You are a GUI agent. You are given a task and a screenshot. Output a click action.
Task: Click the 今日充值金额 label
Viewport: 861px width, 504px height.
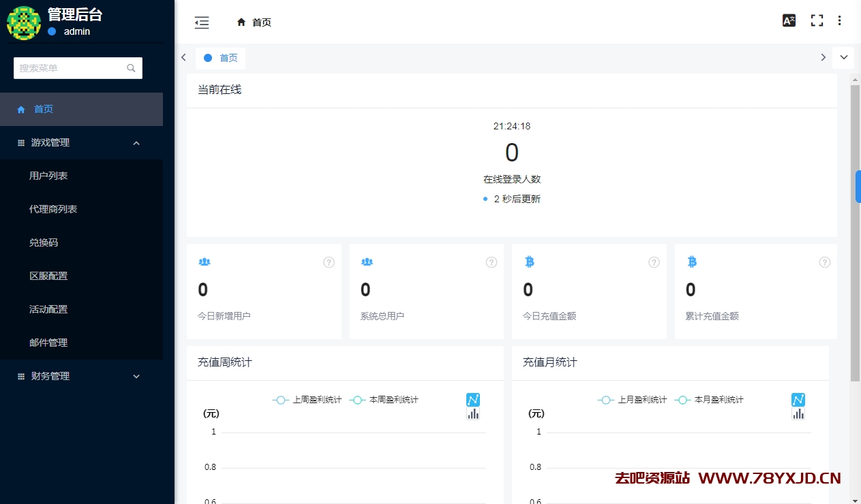[x=549, y=316]
